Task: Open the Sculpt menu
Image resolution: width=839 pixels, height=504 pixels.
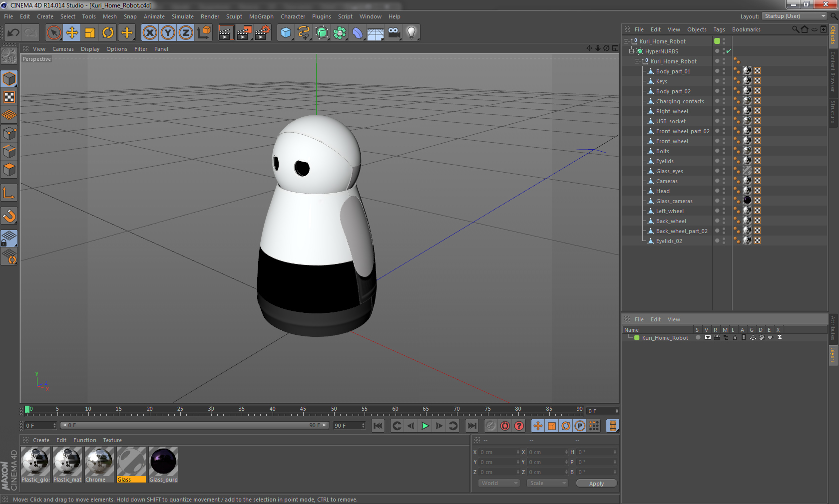Action: (x=234, y=16)
